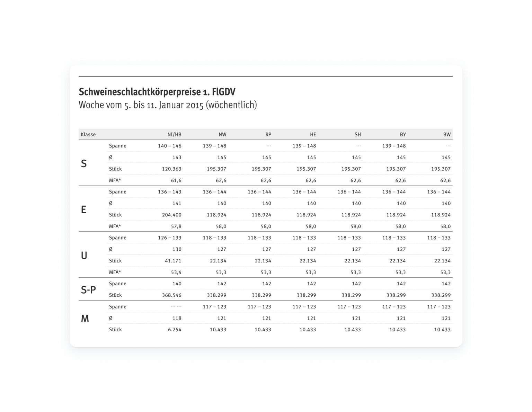
Task: Click the title 'Schweineschlachtkörperpreise 1. FlGDV'
Action: point(157,92)
